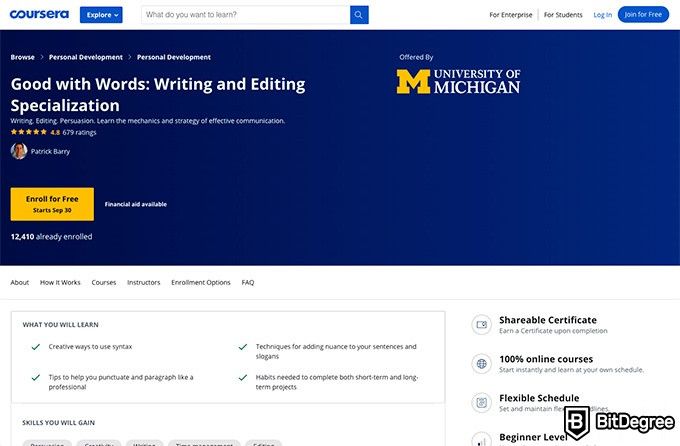Click the five-star rating icons
The width and height of the screenshot is (680, 446).
[29, 132]
